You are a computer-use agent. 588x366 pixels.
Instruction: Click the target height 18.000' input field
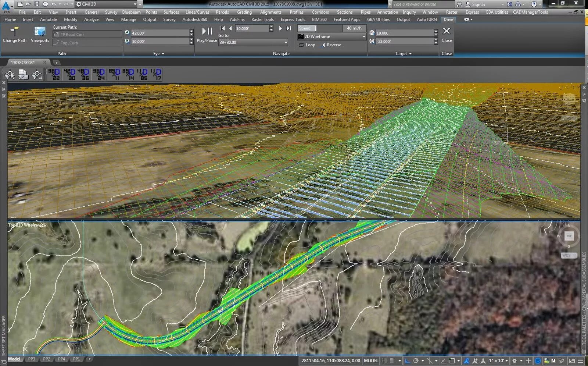click(x=405, y=33)
